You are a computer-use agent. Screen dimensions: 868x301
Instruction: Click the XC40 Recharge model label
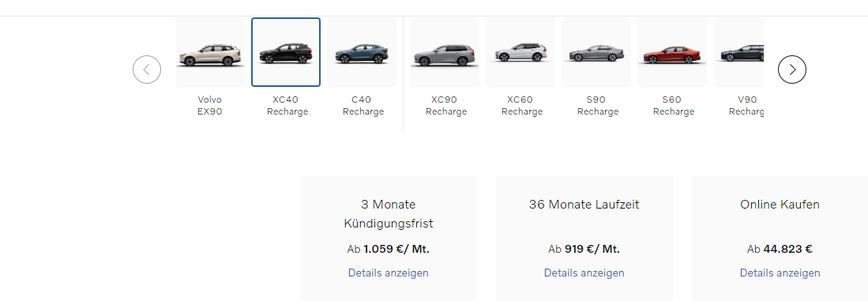coord(287,106)
